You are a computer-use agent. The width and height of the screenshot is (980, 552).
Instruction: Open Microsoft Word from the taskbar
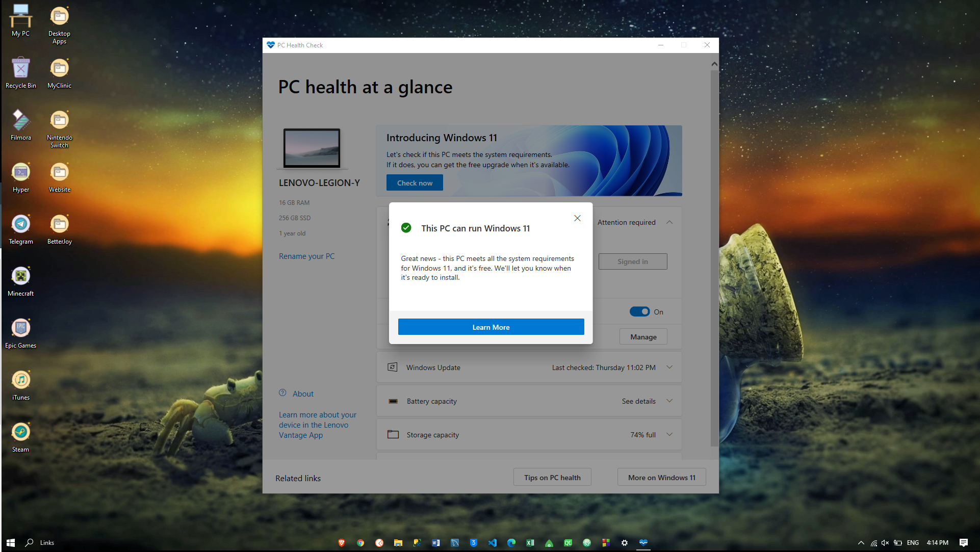[436, 543]
